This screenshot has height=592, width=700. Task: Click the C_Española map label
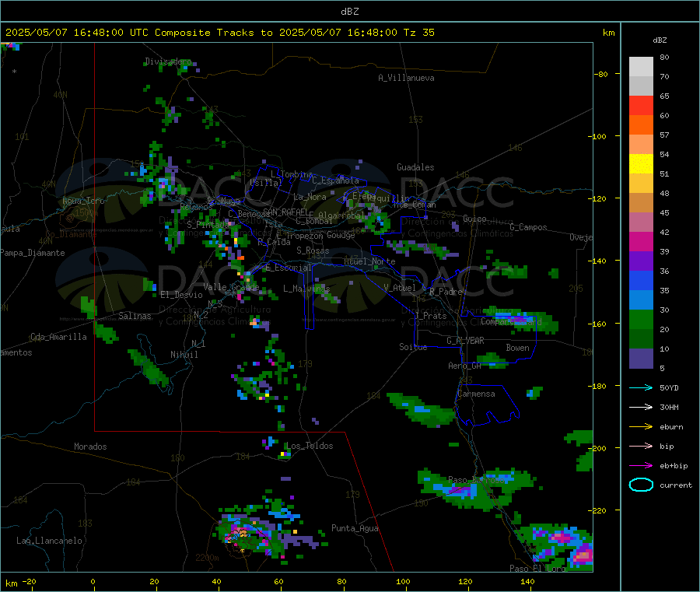(336, 180)
